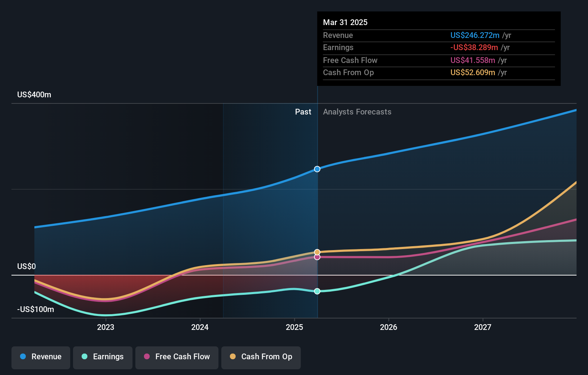Image resolution: width=588 pixels, height=375 pixels.
Task: Click the teal Earnings data point marker
Action: [317, 291]
